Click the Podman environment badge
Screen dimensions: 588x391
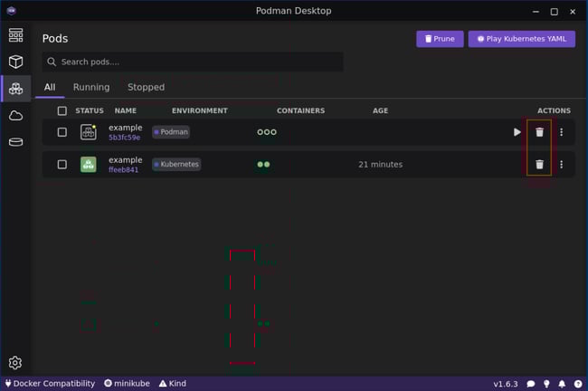tap(171, 132)
